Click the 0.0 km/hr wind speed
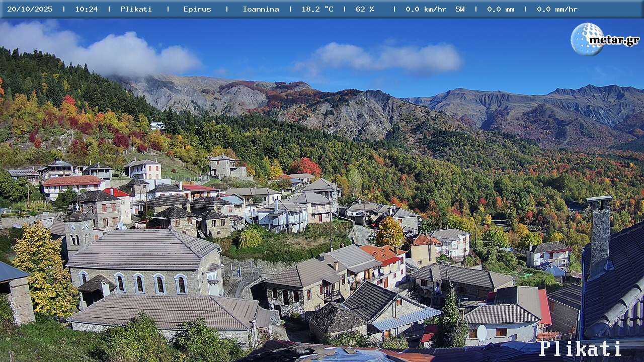Viewport: 644px width, 362px height. [x=426, y=9]
